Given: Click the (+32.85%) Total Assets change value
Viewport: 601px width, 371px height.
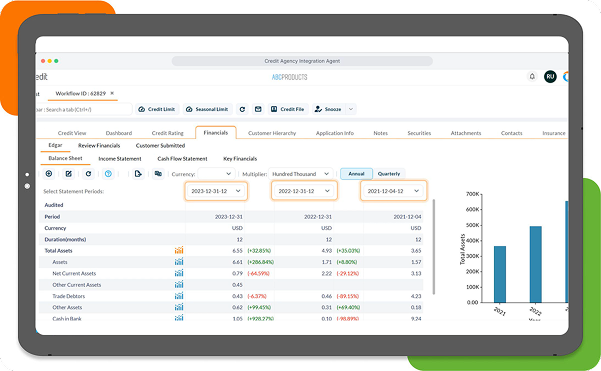Looking at the screenshot, I should [259, 251].
